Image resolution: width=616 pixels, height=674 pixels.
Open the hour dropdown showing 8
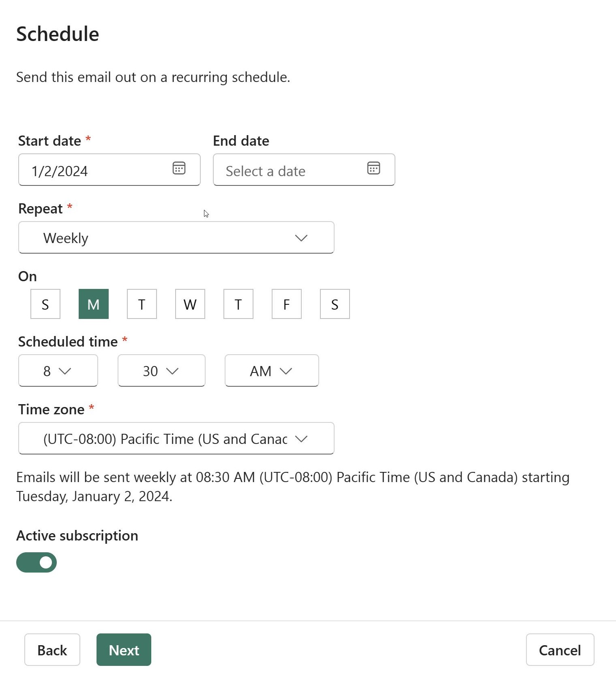[x=58, y=370]
